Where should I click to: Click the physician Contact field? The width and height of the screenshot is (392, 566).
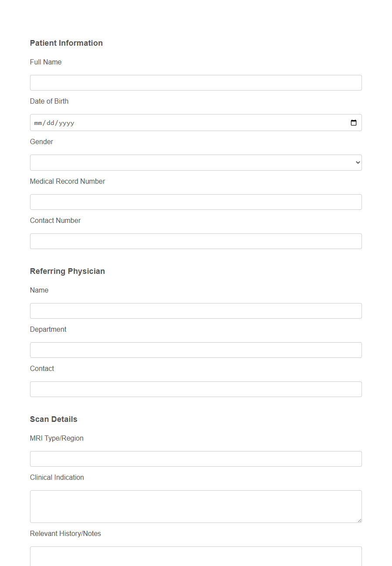click(196, 389)
